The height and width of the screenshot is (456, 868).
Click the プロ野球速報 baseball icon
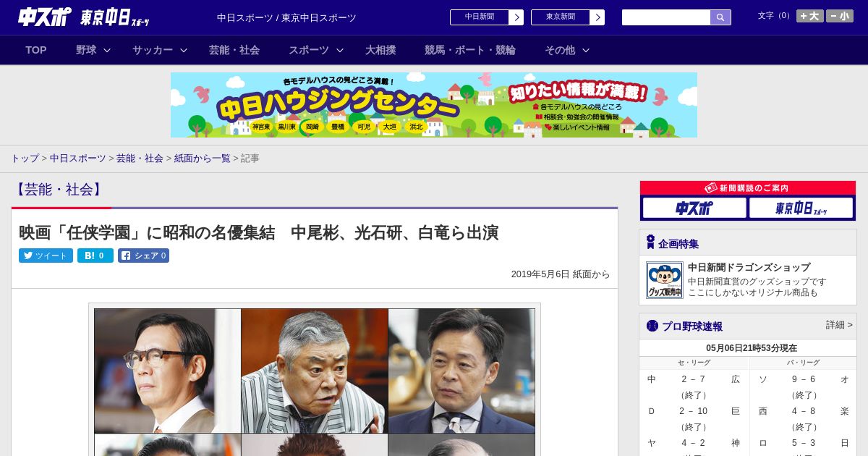point(652,326)
